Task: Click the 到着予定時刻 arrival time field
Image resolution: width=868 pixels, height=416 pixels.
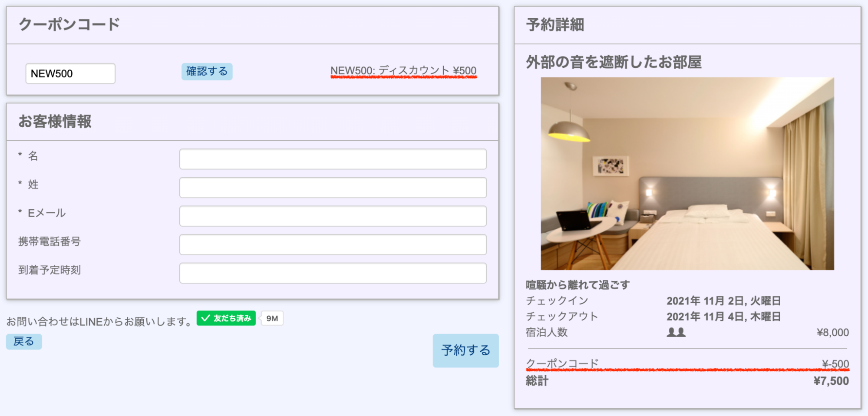Action: [x=333, y=273]
